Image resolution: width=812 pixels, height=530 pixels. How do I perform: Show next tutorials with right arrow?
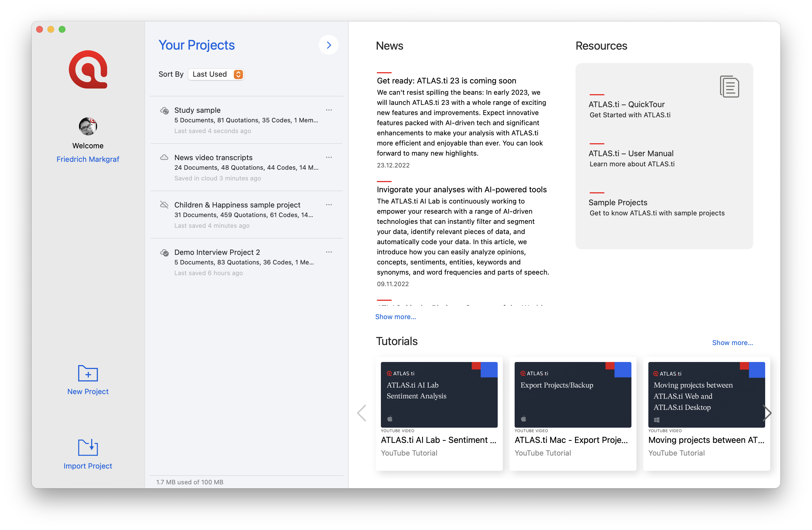pyautogui.click(x=767, y=413)
